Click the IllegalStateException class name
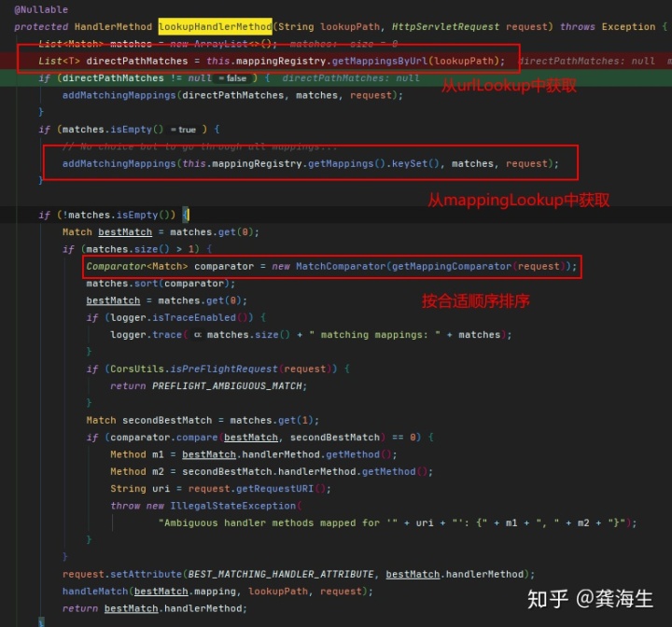 pos(232,506)
